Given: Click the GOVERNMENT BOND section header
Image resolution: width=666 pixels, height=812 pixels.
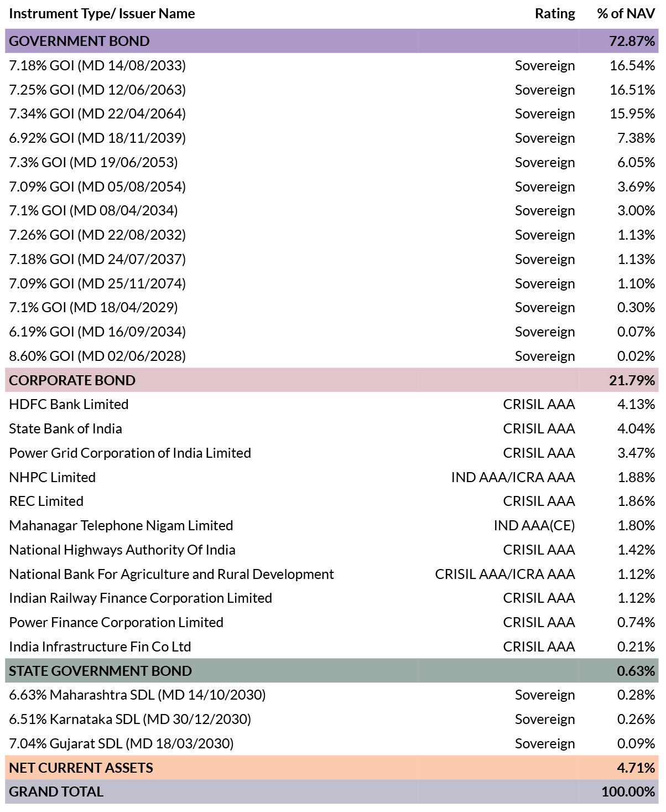Looking at the screenshot, I should point(332,41).
